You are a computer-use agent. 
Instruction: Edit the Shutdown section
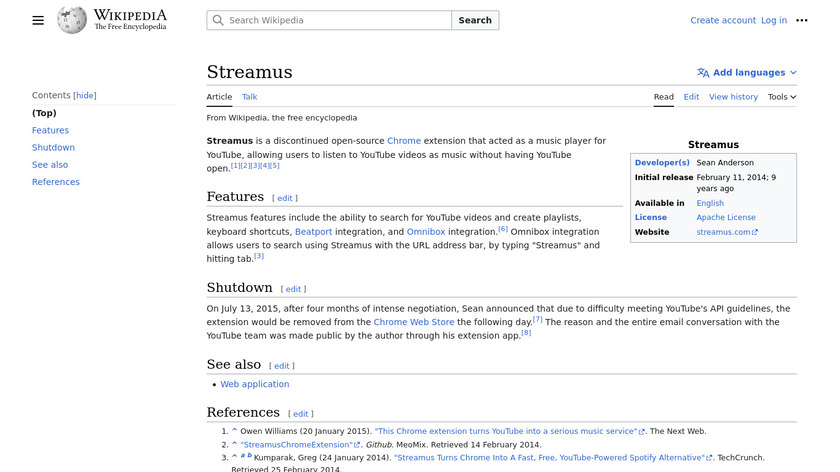point(293,289)
